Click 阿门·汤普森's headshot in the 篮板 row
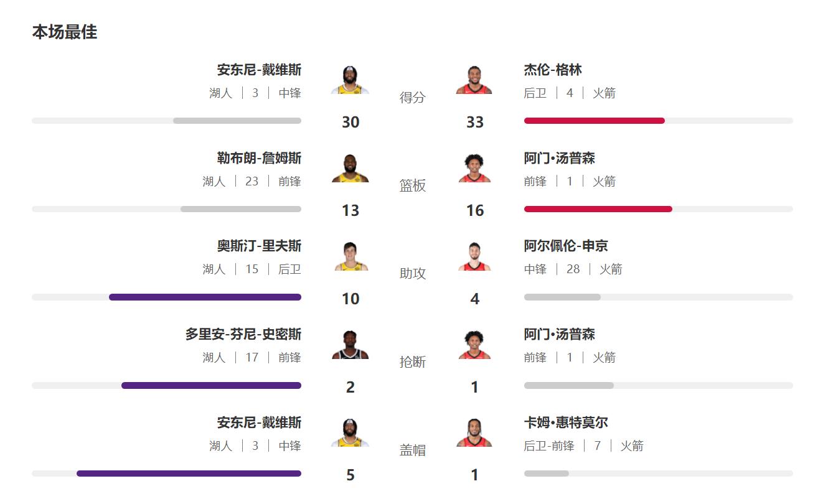The image size is (828, 504). [x=474, y=168]
